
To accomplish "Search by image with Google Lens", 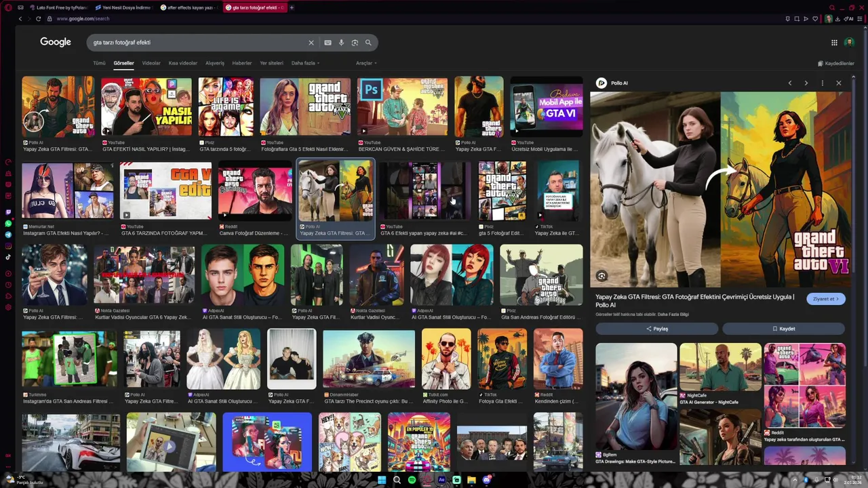I will tap(355, 43).
